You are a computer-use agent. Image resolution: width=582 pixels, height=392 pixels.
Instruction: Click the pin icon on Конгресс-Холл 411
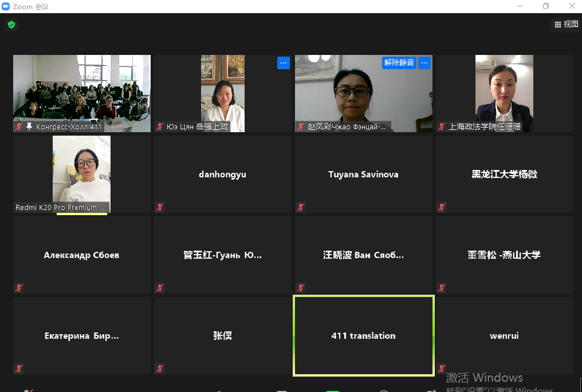29,126
